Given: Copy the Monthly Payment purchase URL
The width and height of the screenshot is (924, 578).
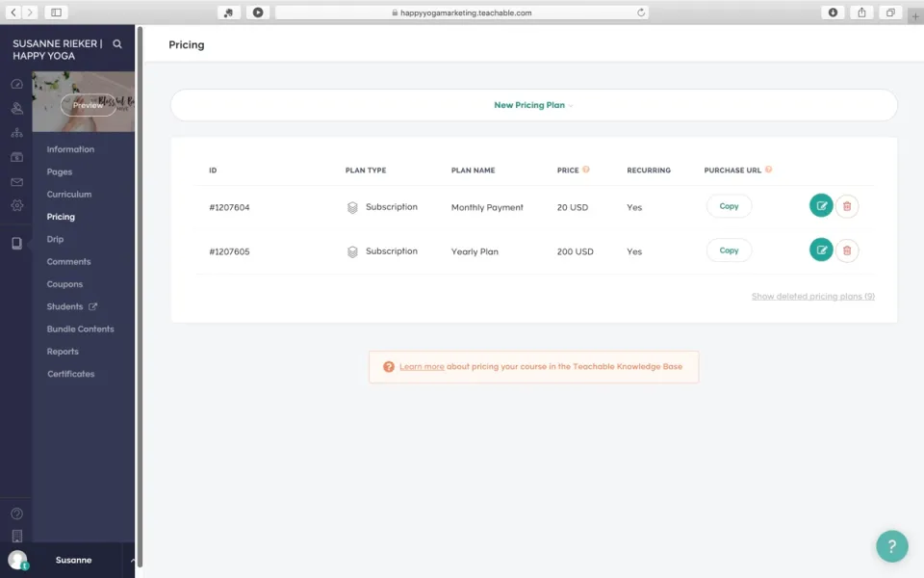Looking at the screenshot, I should (729, 206).
